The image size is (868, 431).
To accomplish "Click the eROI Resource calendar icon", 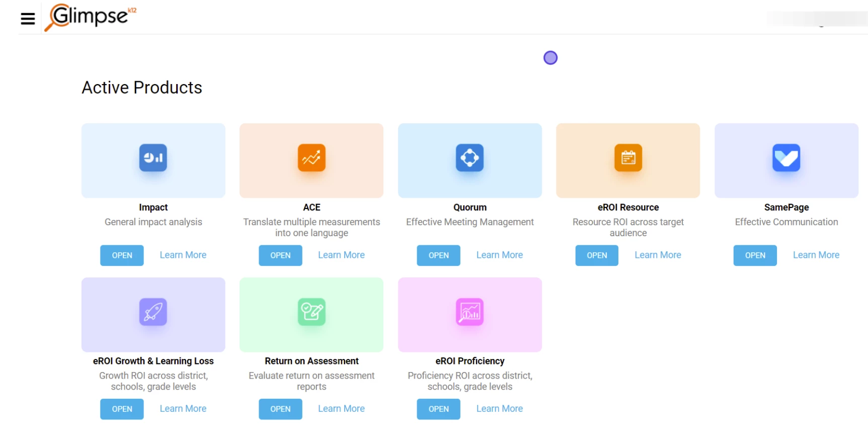I will 628,158.
